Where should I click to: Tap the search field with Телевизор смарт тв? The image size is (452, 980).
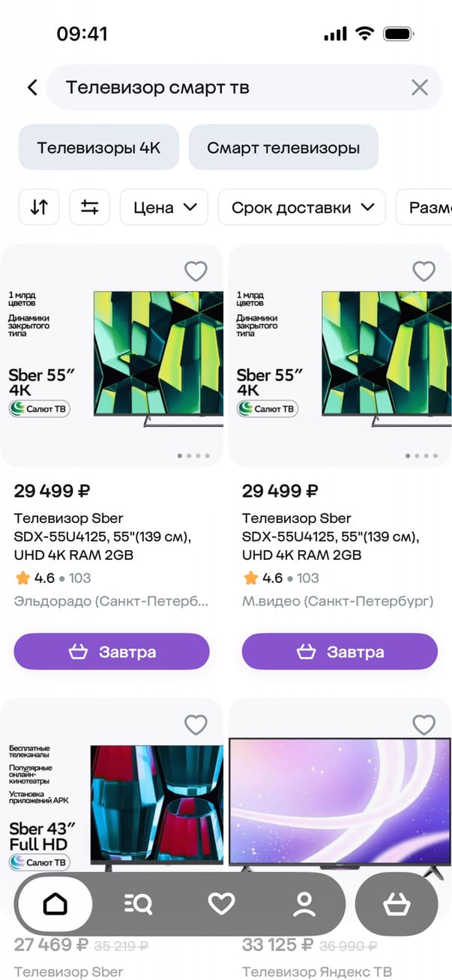click(225, 88)
